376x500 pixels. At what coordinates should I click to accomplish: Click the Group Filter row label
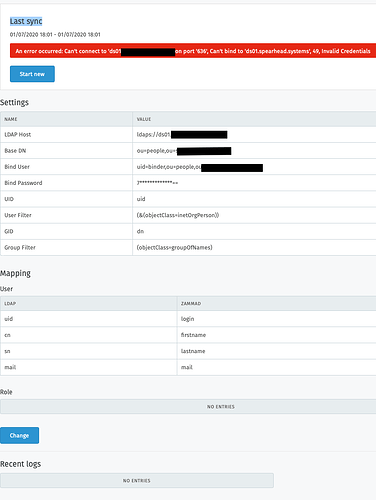20,247
